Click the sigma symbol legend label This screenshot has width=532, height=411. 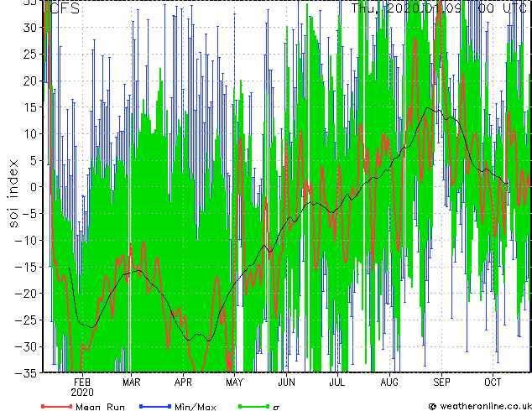[276, 408]
